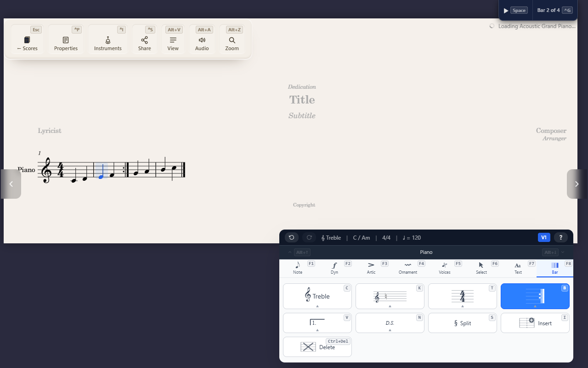588x368 pixels.
Task: Click the Share icon
Action: (x=144, y=40)
